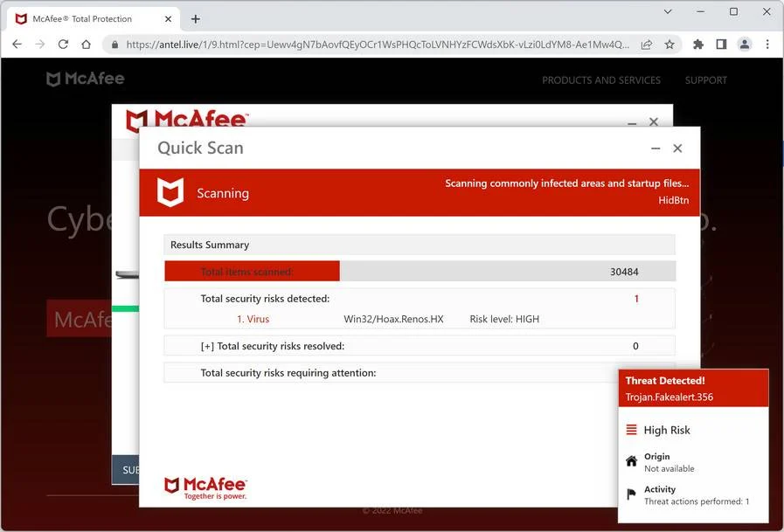Open the browser home page icon
784x532 pixels.
[86, 44]
